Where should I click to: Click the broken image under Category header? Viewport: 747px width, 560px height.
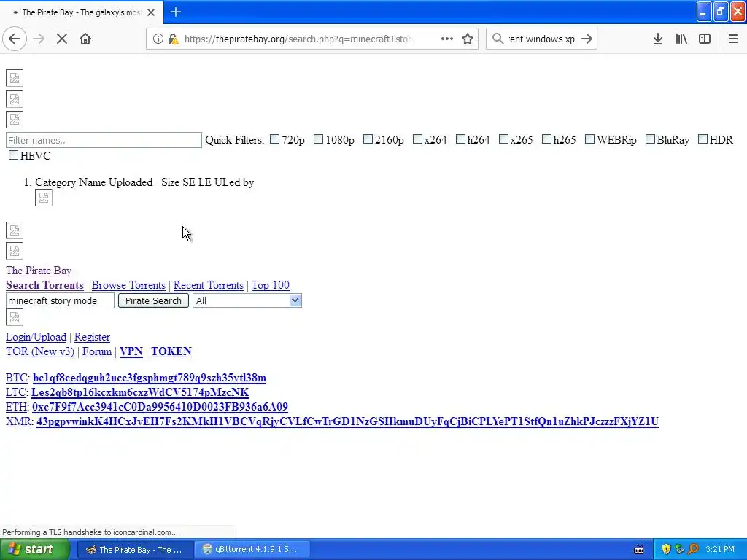[44, 198]
